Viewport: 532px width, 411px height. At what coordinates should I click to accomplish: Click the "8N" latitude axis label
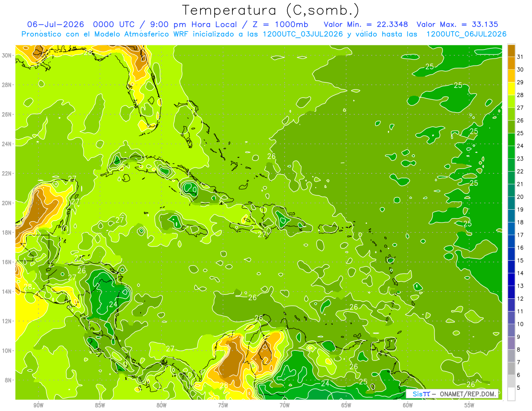coord(9,380)
